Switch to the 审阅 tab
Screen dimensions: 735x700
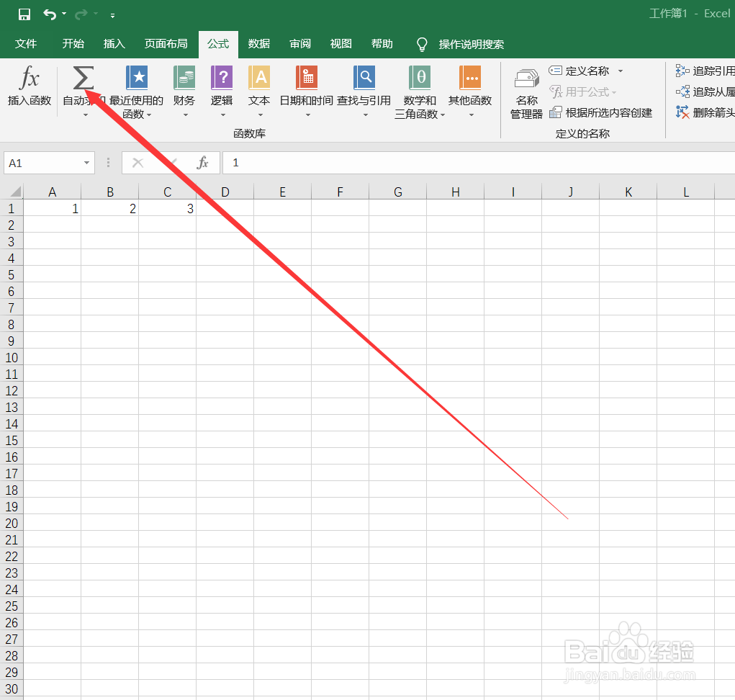point(300,44)
